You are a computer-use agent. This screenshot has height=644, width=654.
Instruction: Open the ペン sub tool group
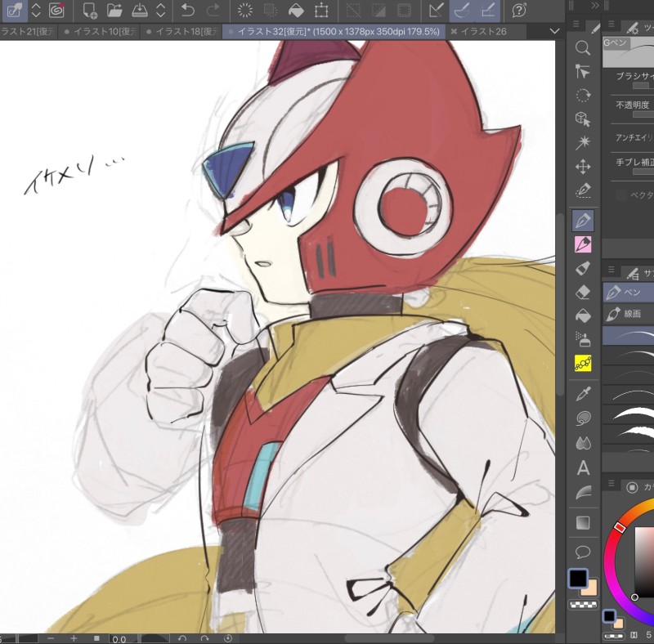628,293
